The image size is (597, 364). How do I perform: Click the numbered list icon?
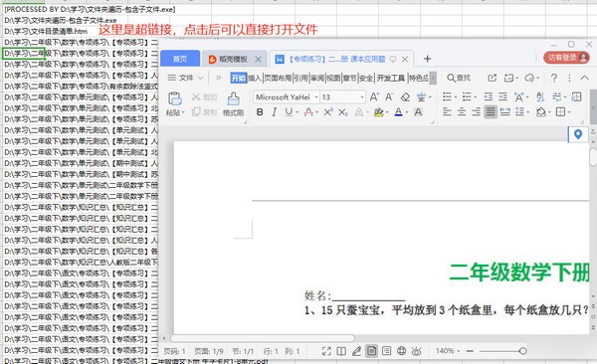[468, 97]
